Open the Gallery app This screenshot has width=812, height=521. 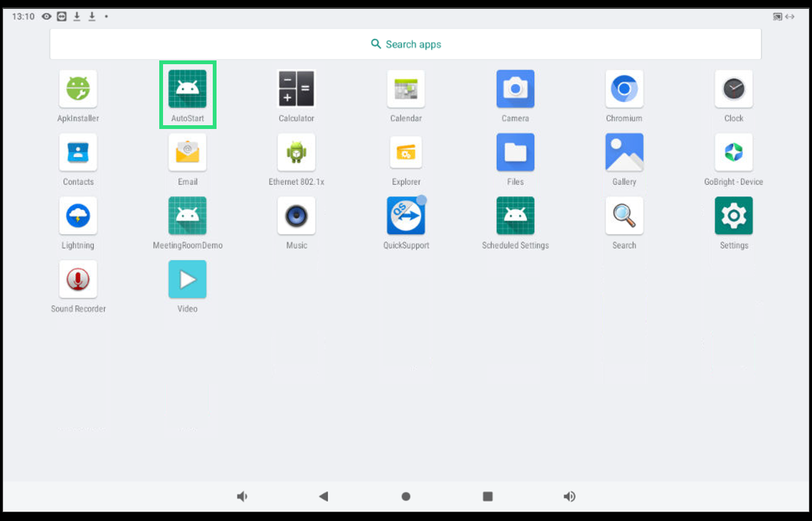click(x=624, y=152)
